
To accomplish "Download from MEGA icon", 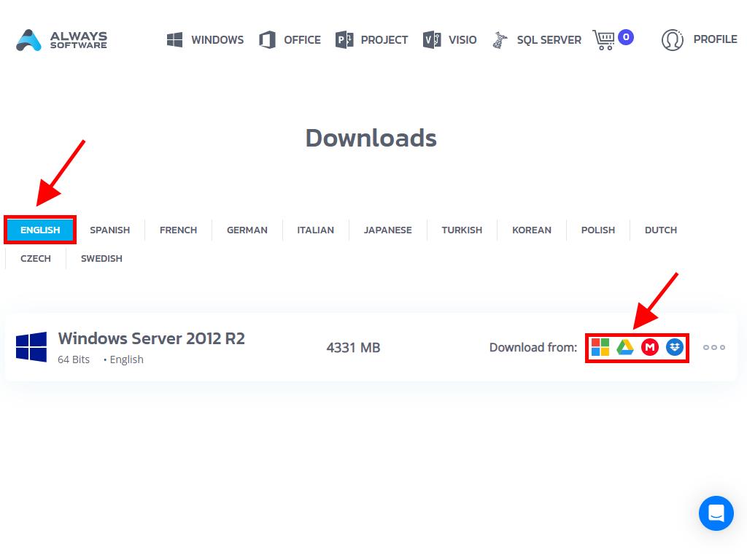I will click(x=650, y=347).
